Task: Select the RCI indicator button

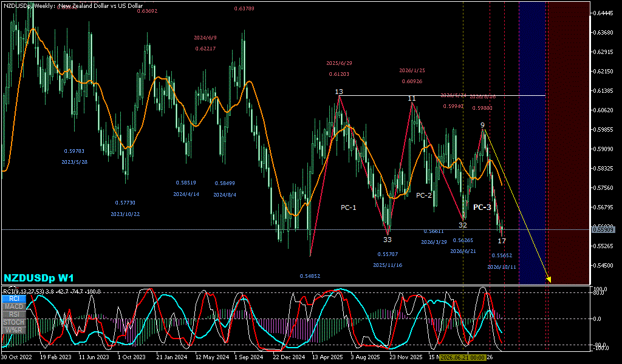Action: [14, 298]
